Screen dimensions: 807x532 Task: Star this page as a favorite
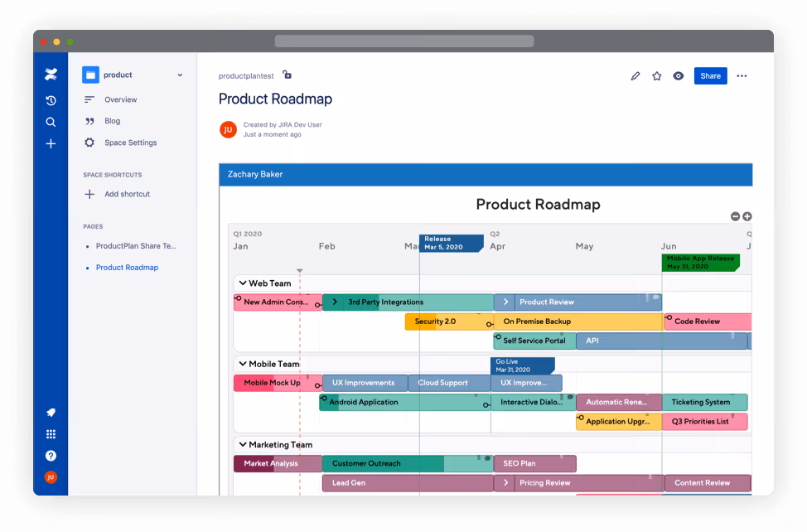[x=656, y=75]
